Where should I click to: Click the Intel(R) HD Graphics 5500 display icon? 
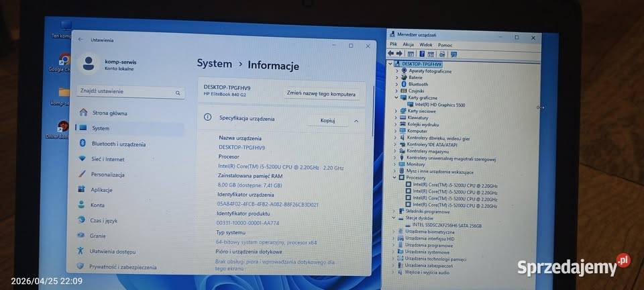click(x=411, y=105)
